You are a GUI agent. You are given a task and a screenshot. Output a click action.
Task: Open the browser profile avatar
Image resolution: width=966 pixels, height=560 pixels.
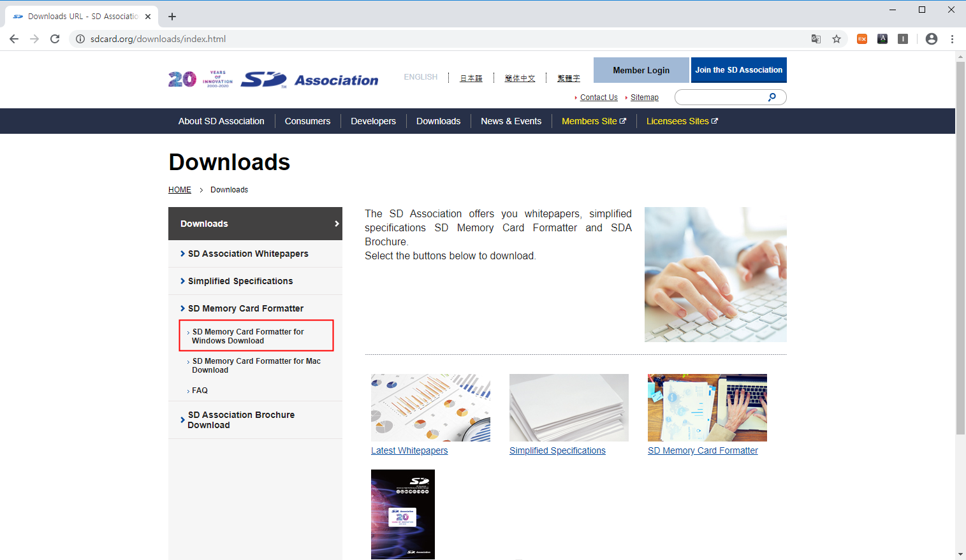932,39
